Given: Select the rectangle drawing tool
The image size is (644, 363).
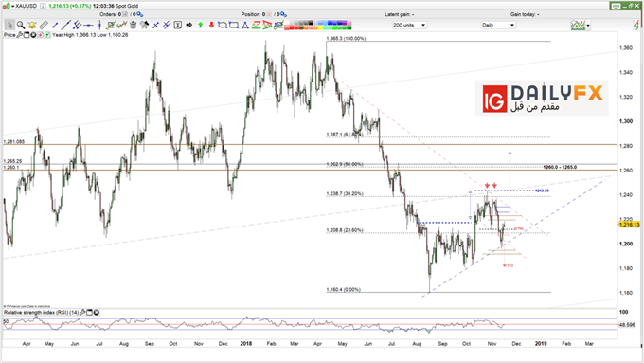Looking at the screenshot, I should click(x=234, y=25).
